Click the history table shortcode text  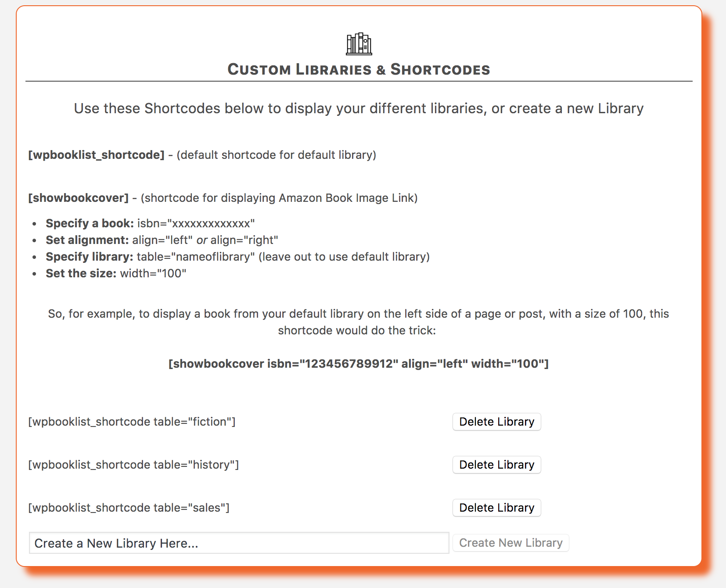pos(133,465)
